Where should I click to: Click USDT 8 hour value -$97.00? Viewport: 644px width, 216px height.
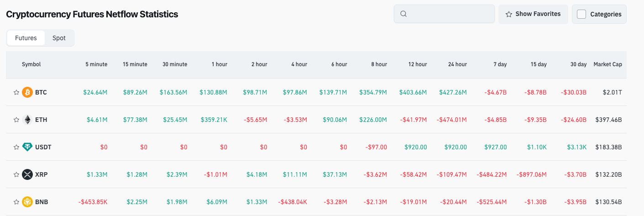pos(376,147)
